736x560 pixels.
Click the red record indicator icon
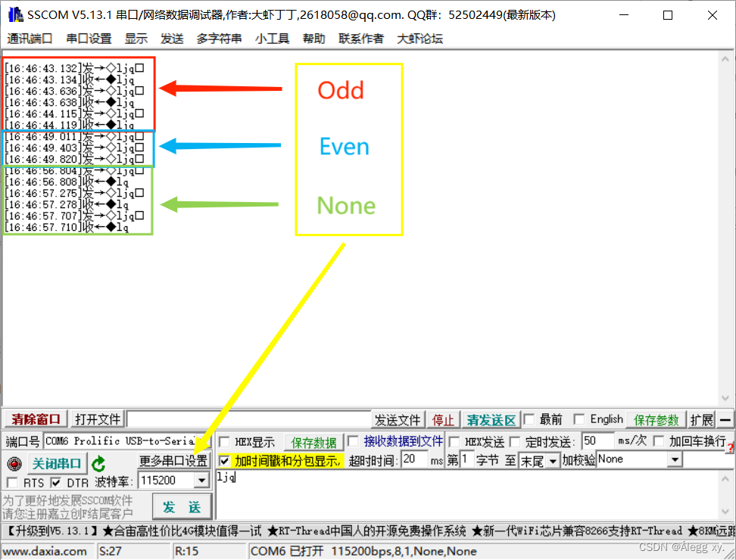14,464
